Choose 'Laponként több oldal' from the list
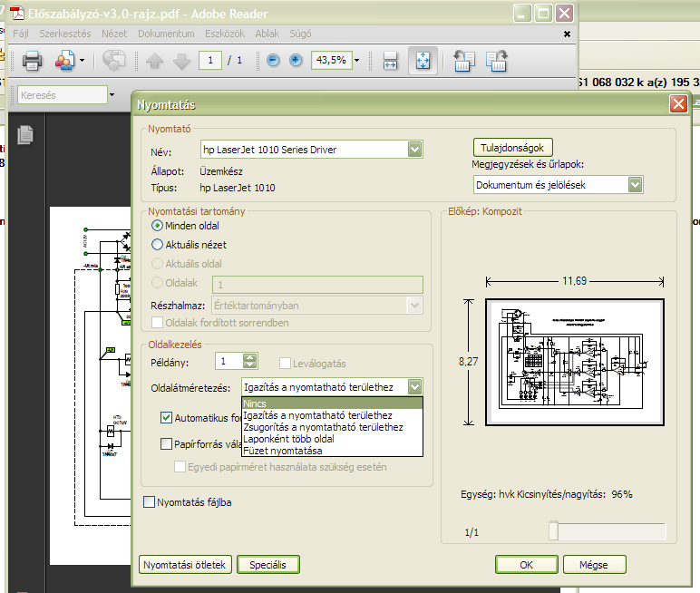The height and width of the screenshot is (593, 700). click(x=288, y=439)
